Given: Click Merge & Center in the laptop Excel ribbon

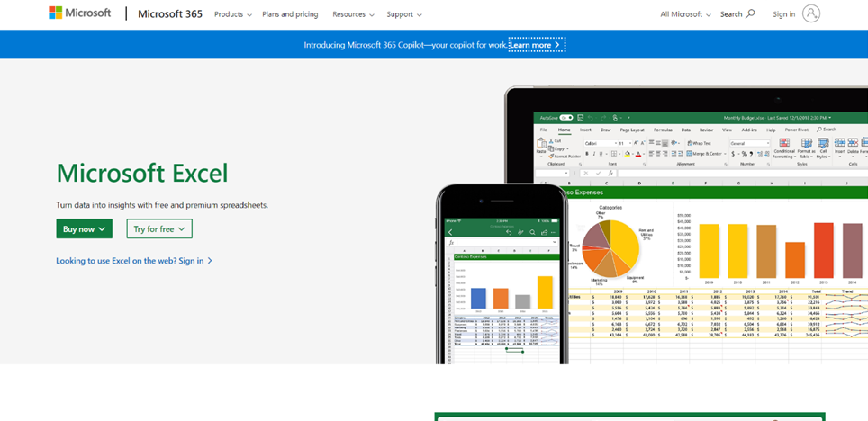Looking at the screenshot, I should (x=706, y=154).
